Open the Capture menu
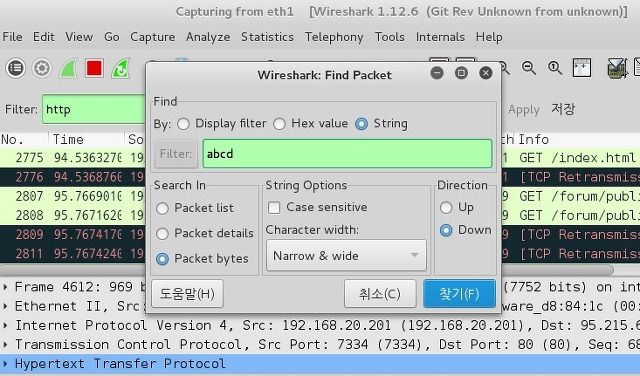This screenshot has height=376, width=640. tap(153, 37)
